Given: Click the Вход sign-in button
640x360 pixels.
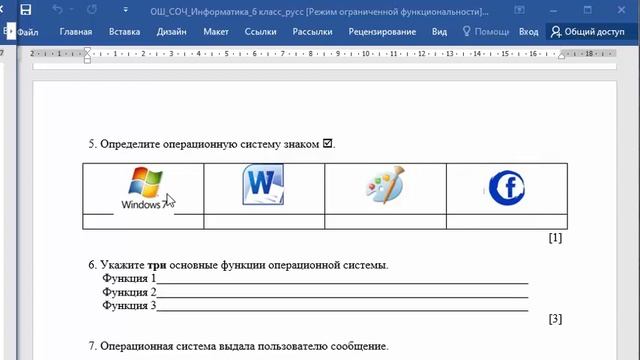Looking at the screenshot, I should pyautogui.click(x=529, y=32).
